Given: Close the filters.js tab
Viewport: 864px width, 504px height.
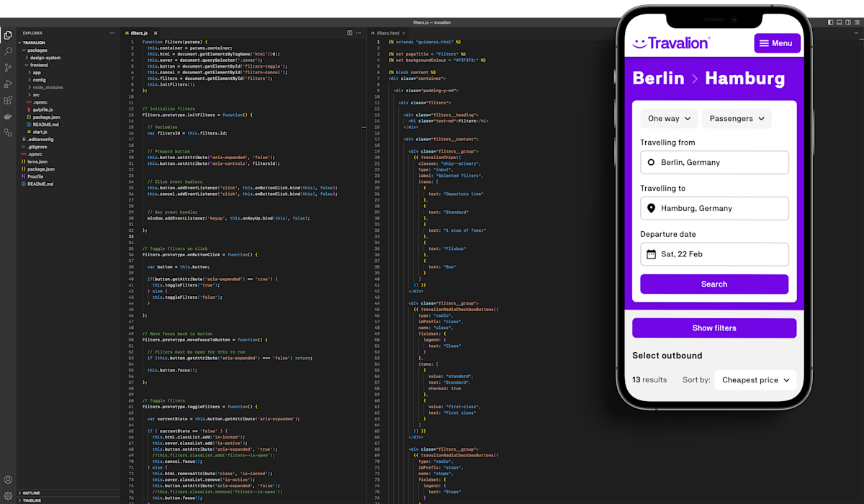Looking at the screenshot, I should click(156, 33).
